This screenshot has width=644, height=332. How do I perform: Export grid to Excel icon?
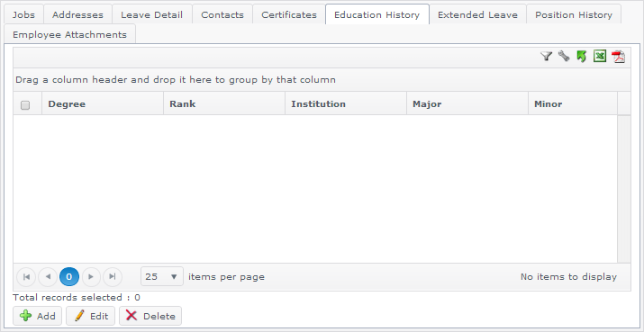[x=600, y=57]
